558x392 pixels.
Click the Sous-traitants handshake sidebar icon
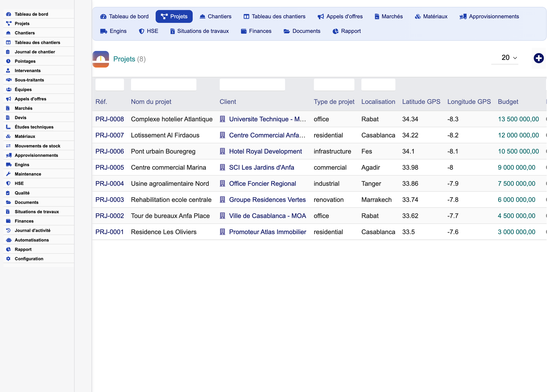[9, 80]
